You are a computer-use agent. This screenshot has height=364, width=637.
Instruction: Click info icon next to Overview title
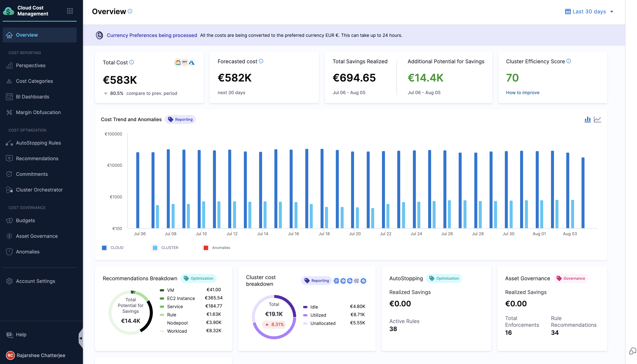(130, 11)
